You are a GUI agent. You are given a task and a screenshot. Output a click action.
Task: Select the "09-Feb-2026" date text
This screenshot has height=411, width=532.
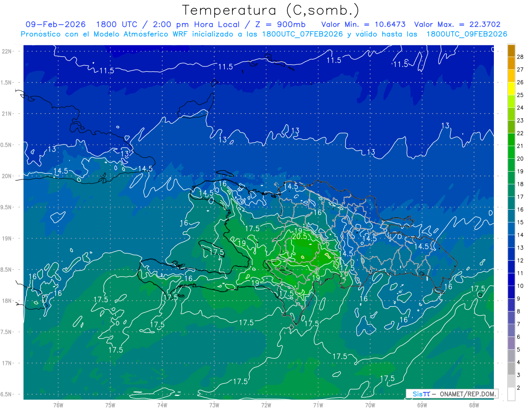coord(56,24)
